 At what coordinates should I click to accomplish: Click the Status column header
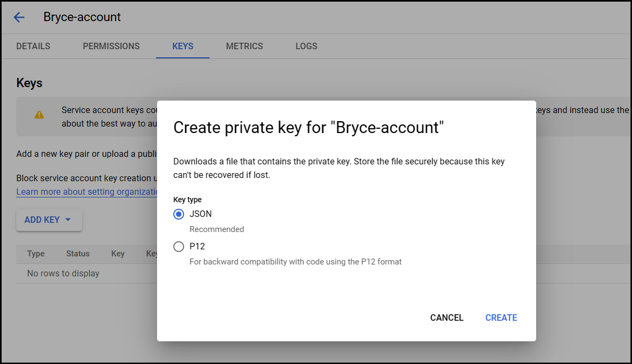point(77,254)
